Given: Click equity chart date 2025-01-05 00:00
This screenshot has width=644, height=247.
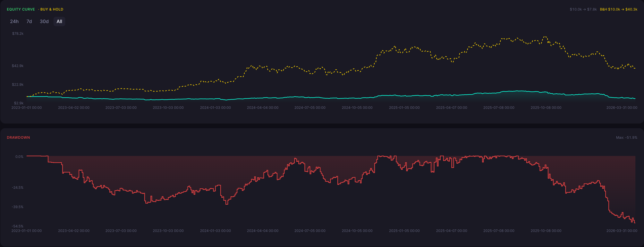Looking at the screenshot, I should point(404,107).
